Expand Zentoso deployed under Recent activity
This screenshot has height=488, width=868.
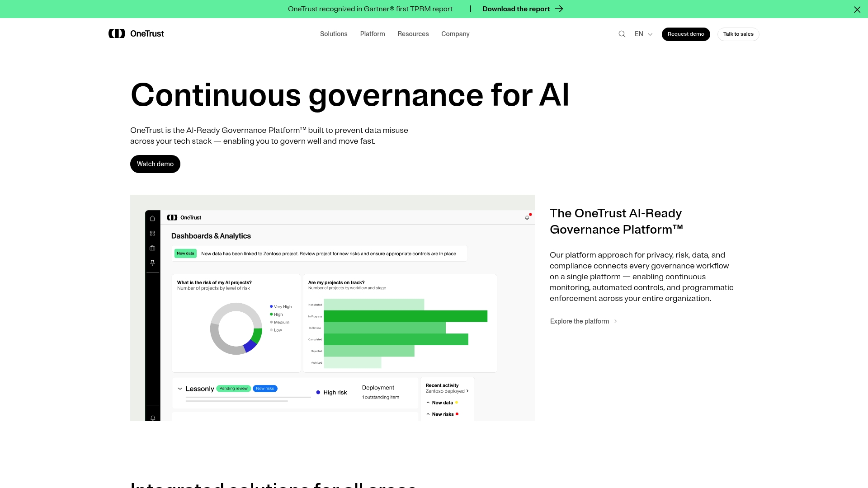click(468, 391)
